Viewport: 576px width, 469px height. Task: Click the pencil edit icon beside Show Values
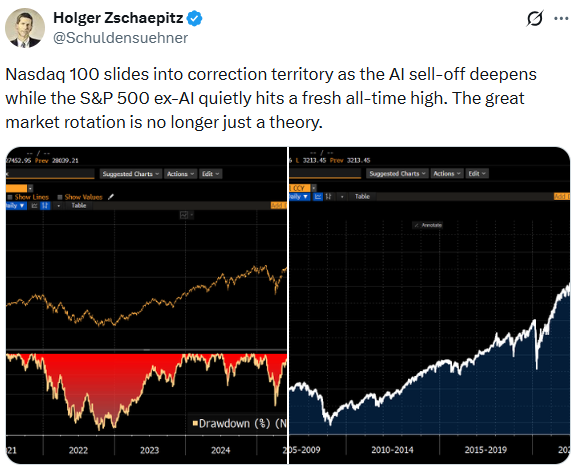coord(111,197)
